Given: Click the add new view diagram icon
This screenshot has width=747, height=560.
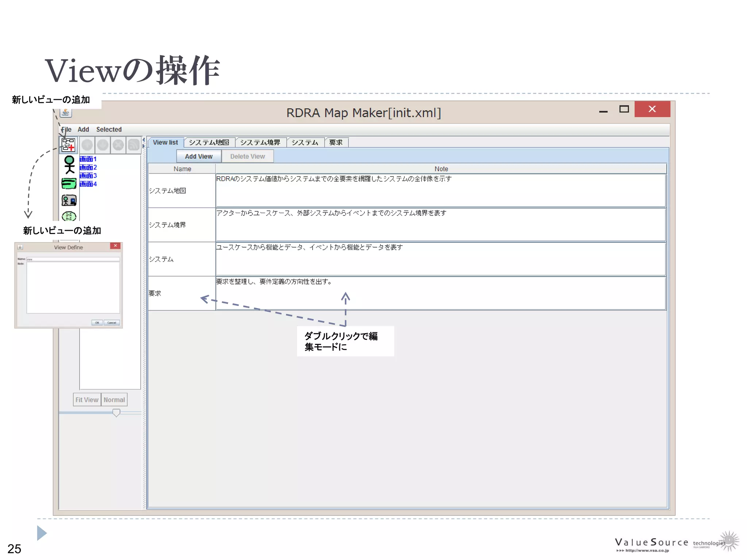Looking at the screenshot, I should (68, 145).
